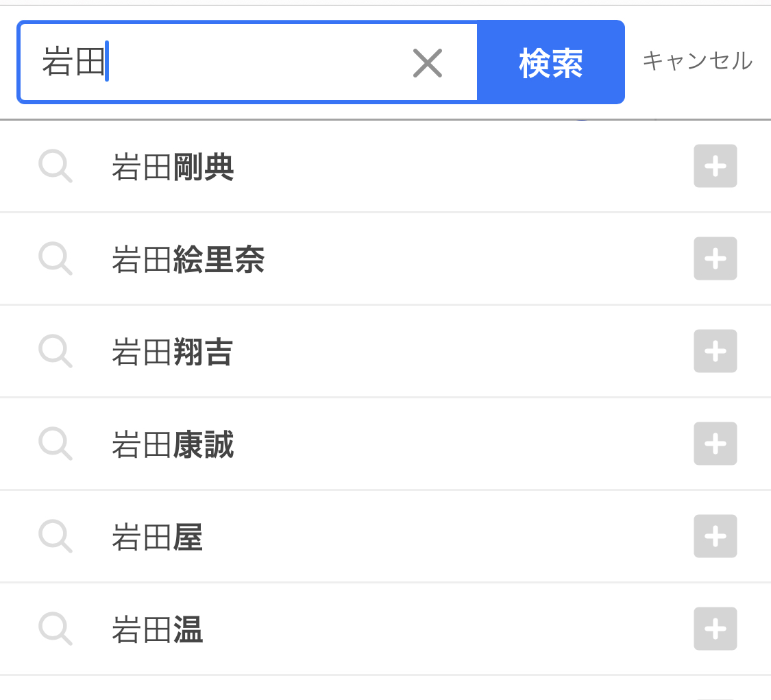Click the magnifier icon beside 岩田絵里奈
This screenshot has height=700, width=771.
(x=56, y=258)
